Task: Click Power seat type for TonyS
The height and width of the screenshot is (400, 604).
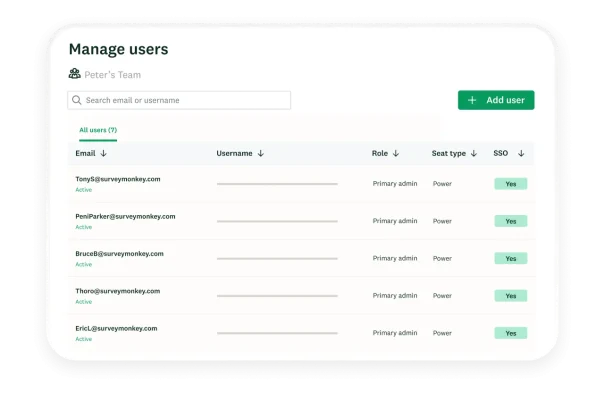Action: click(x=442, y=184)
